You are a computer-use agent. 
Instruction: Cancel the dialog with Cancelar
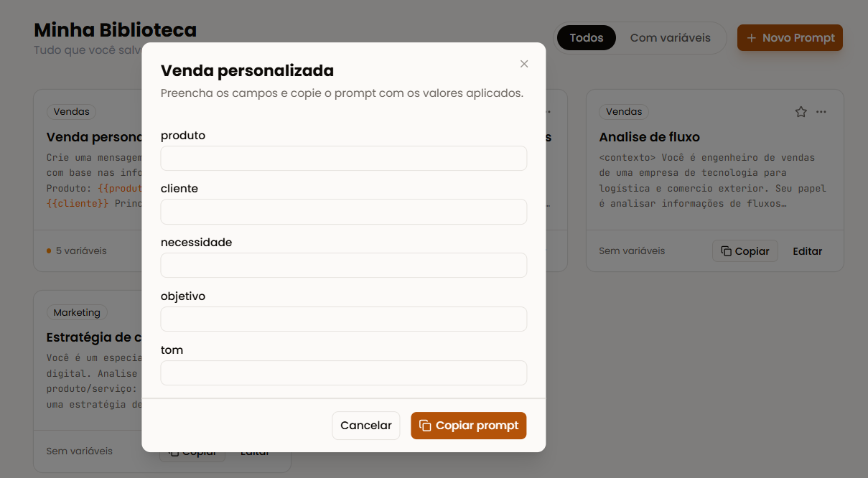pos(366,426)
